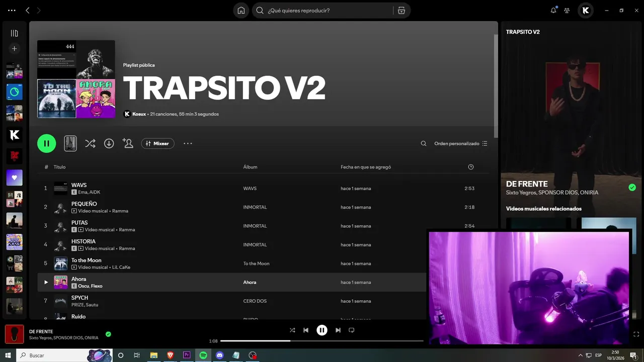Open playlist owner Kosux profile
644x362 pixels.
point(139,114)
